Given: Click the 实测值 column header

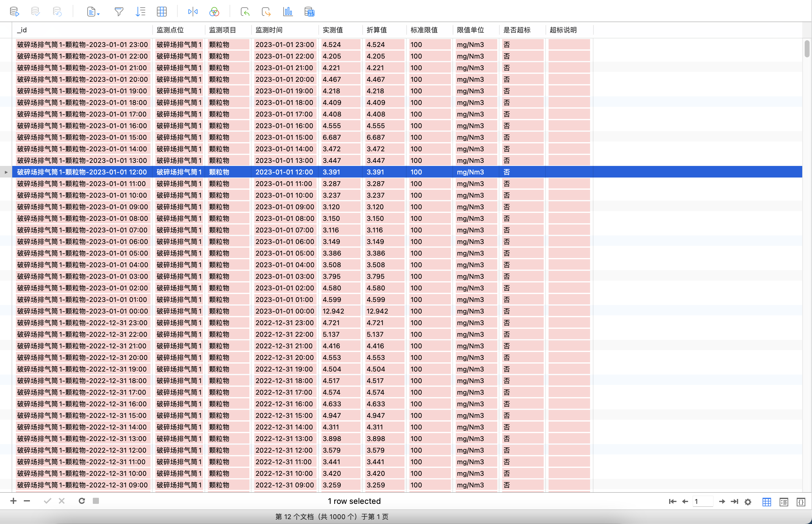Looking at the screenshot, I should coord(340,30).
